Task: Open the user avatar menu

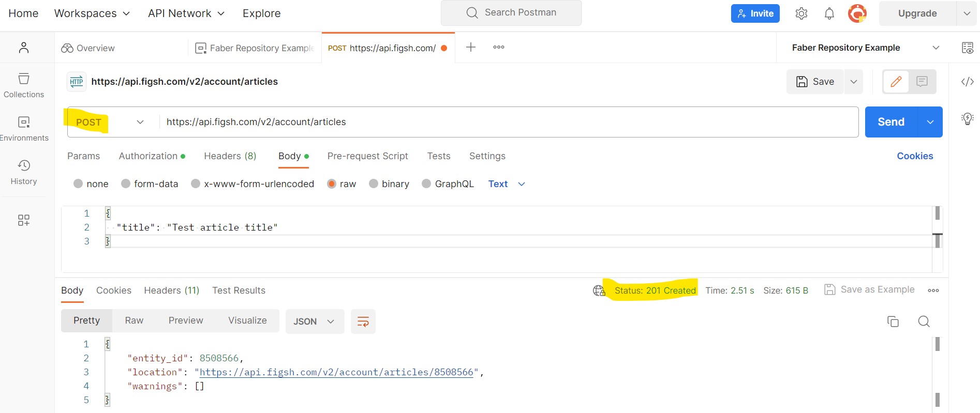Action: click(857, 13)
